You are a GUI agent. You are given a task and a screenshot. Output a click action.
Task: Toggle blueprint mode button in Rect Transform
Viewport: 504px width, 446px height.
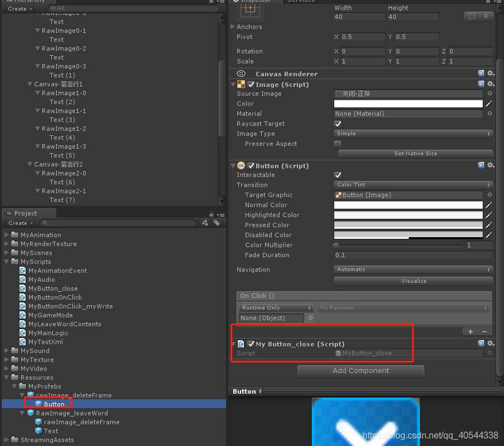[x=472, y=16]
